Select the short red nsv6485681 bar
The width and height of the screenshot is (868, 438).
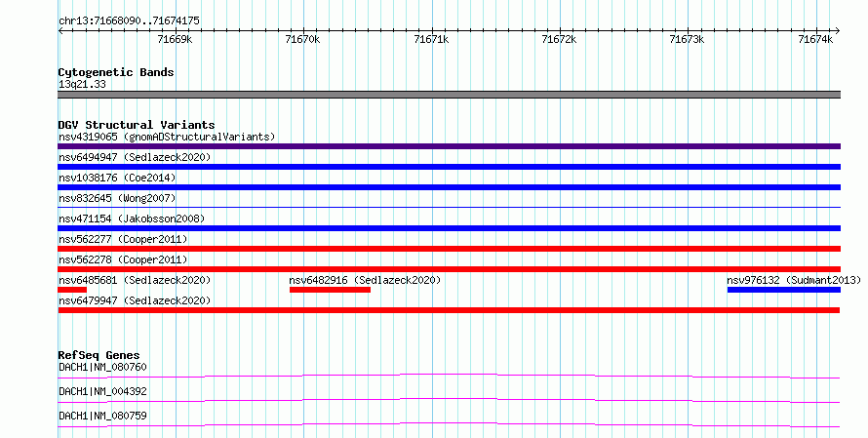click(x=72, y=290)
